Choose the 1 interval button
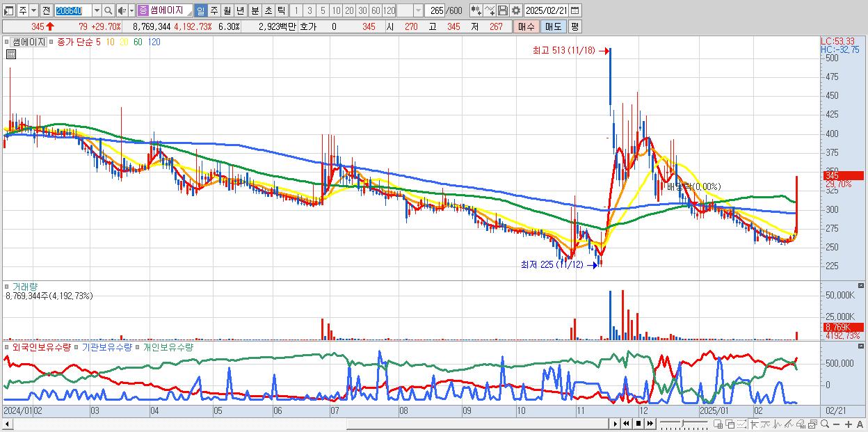The width and height of the screenshot is (868, 432). pyautogui.click(x=296, y=10)
